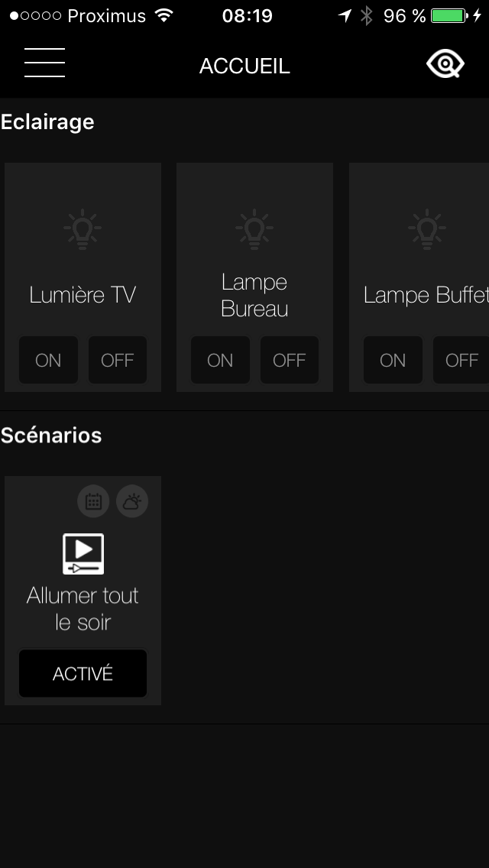Switch Lampe Bureau OFF
Image resolution: width=489 pixels, height=868 pixels.
point(290,360)
